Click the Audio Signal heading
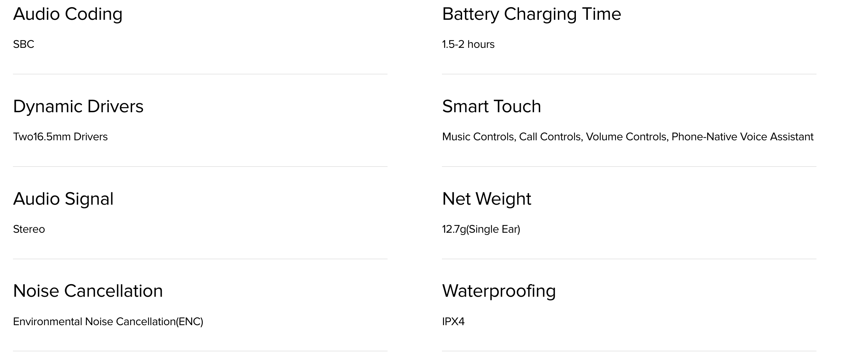 pos(63,199)
